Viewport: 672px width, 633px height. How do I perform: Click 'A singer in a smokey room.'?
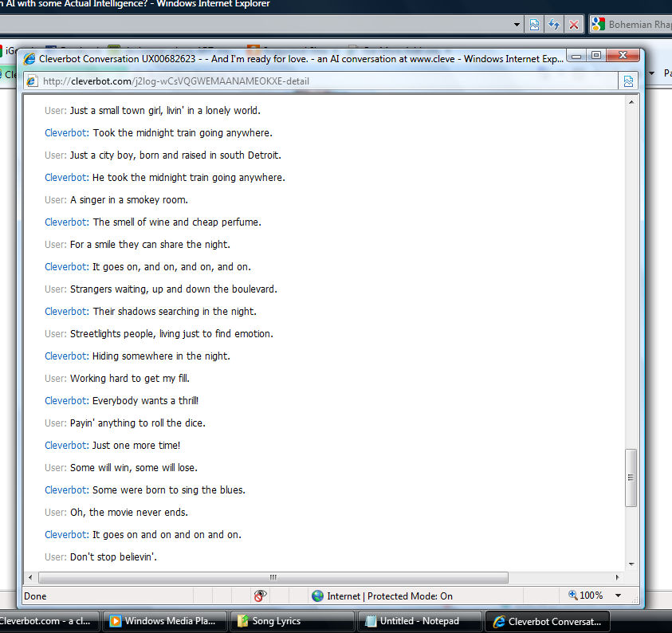pos(128,200)
